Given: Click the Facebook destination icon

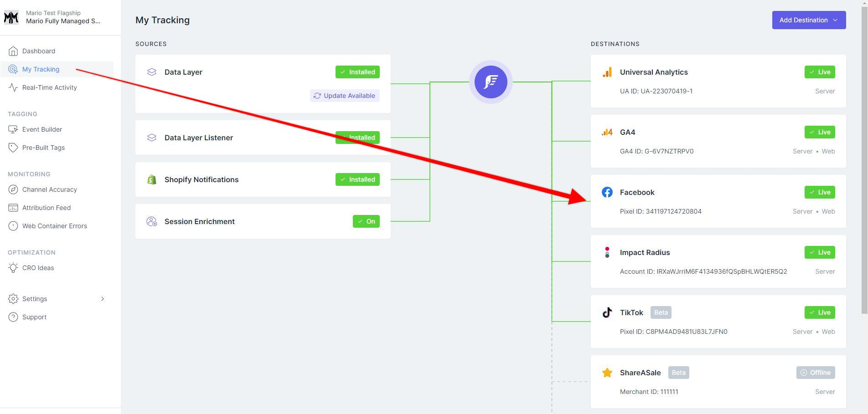Looking at the screenshot, I should (x=607, y=192).
